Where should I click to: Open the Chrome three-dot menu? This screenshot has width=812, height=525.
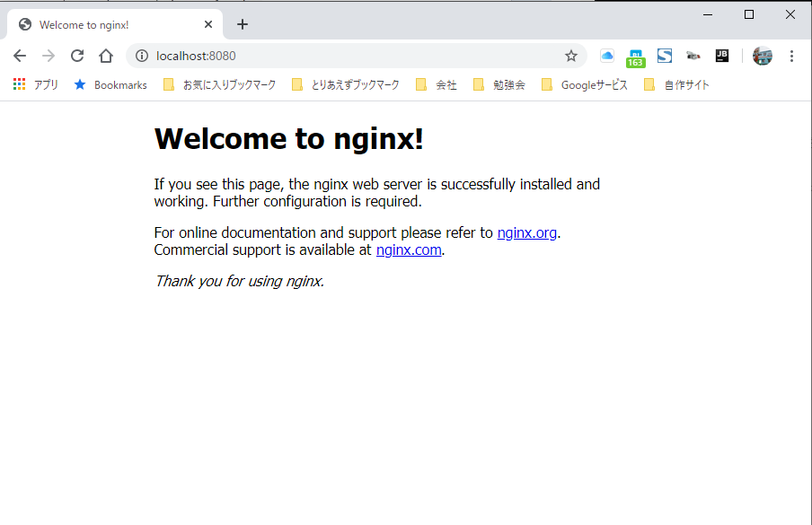(x=791, y=56)
